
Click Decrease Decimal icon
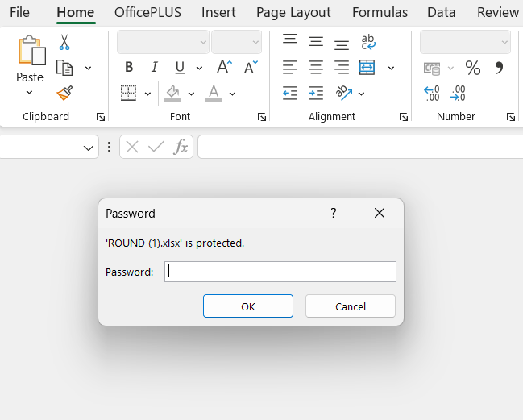coord(458,94)
